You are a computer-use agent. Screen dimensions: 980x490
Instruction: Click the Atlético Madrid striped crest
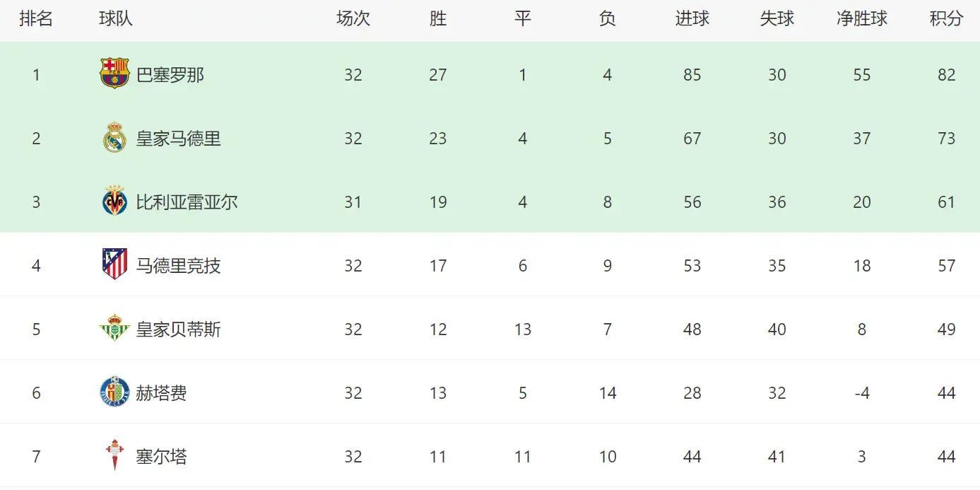coord(114,265)
